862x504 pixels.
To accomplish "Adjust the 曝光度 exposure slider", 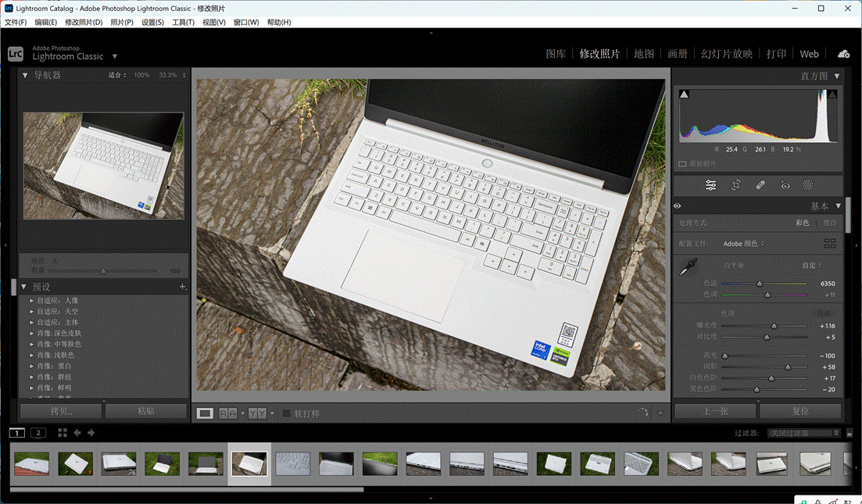I will (774, 326).
